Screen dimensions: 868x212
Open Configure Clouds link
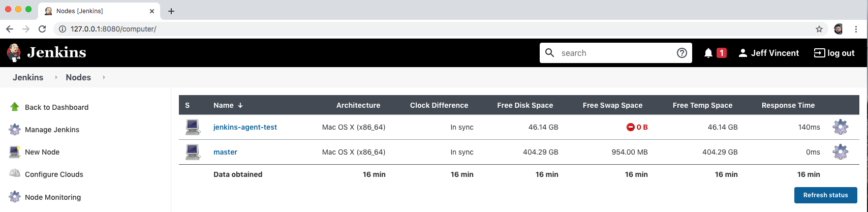[x=54, y=174]
